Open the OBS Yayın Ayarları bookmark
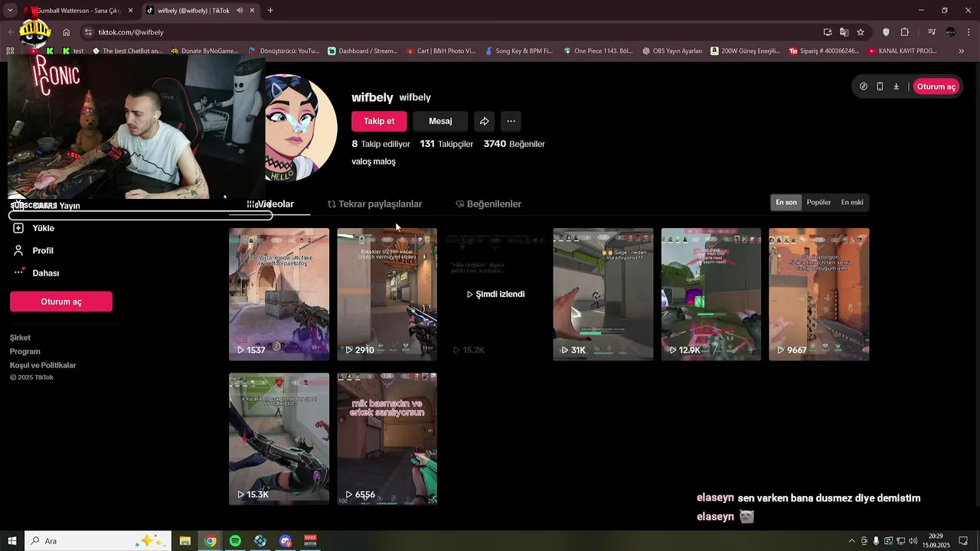This screenshot has width=980, height=551. [x=671, y=51]
